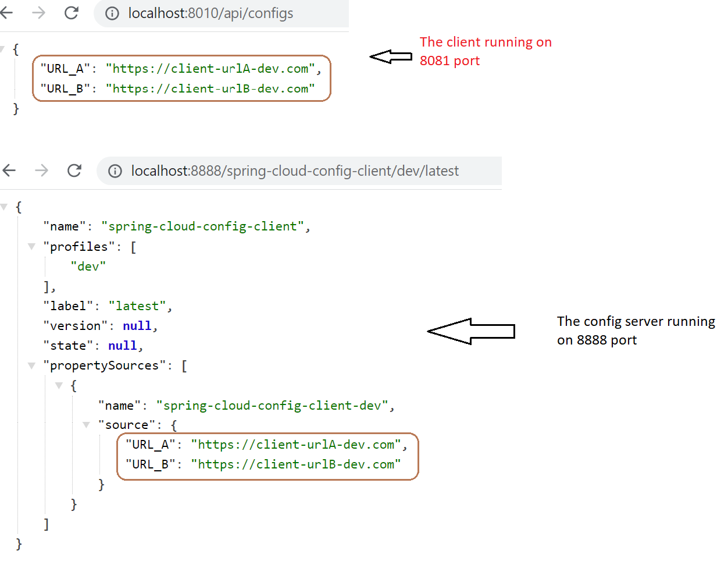The image size is (728, 561).
Task: Click the "dev" profile value
Action: 88,267
